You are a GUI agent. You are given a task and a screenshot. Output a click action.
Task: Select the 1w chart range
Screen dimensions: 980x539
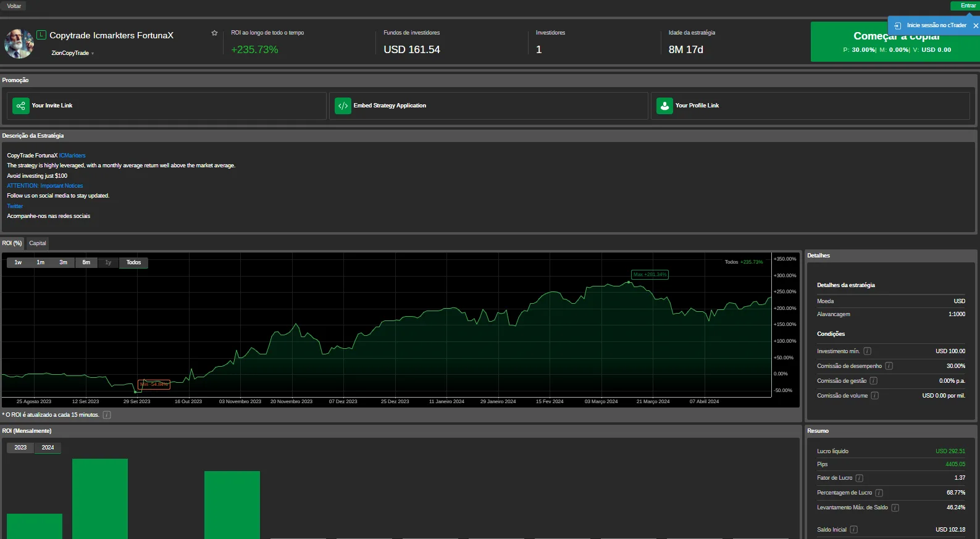pyautogui.click(x=19, y=263)
